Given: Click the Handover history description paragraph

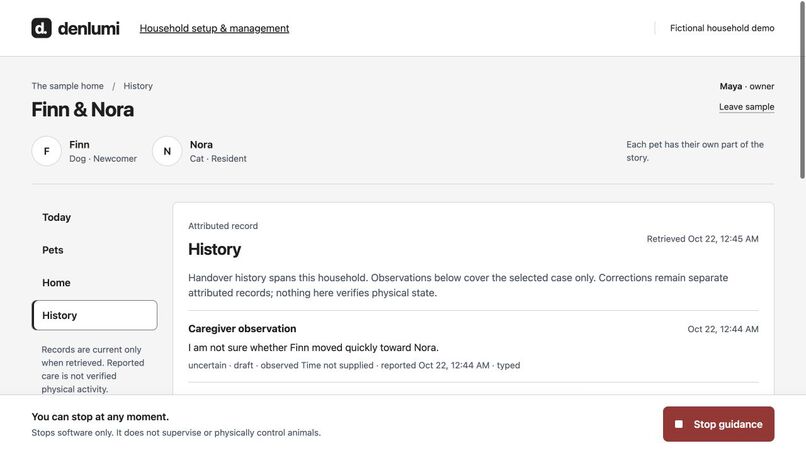Looking at the screenshot, I should click(x=458, y=285).
